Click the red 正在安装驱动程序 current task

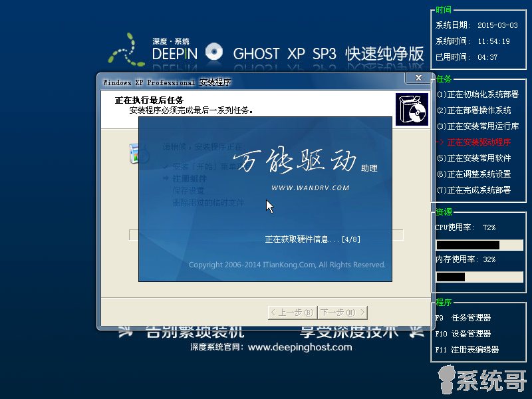[473, 142]
